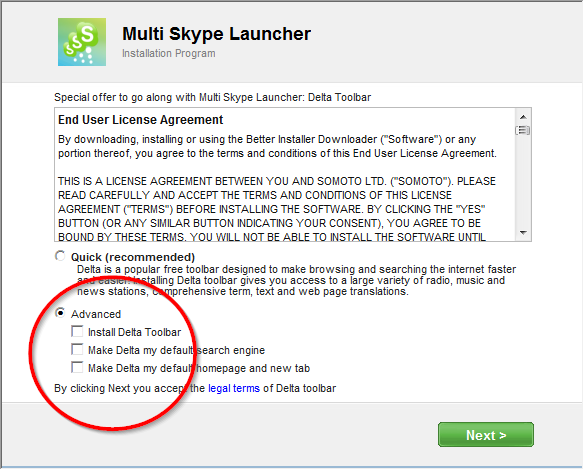Select the Advanced radio button

60,313
